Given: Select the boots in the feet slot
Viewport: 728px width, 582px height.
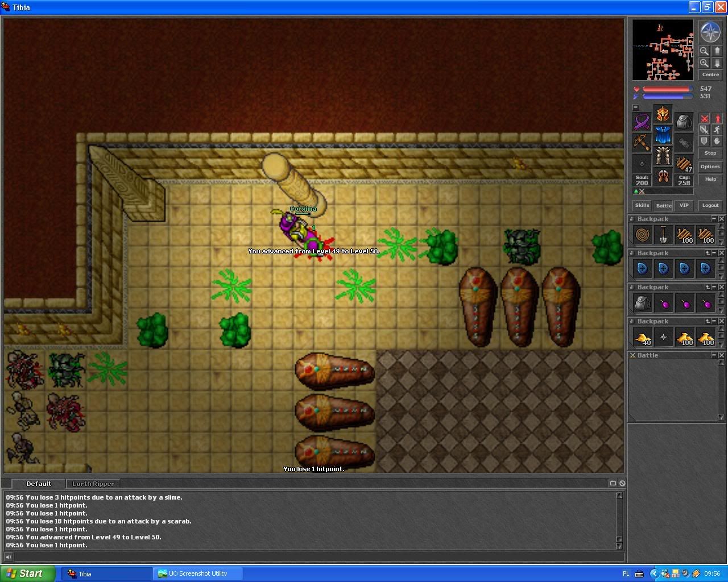Looking at the screenshot, I should [x=663, y=176].
